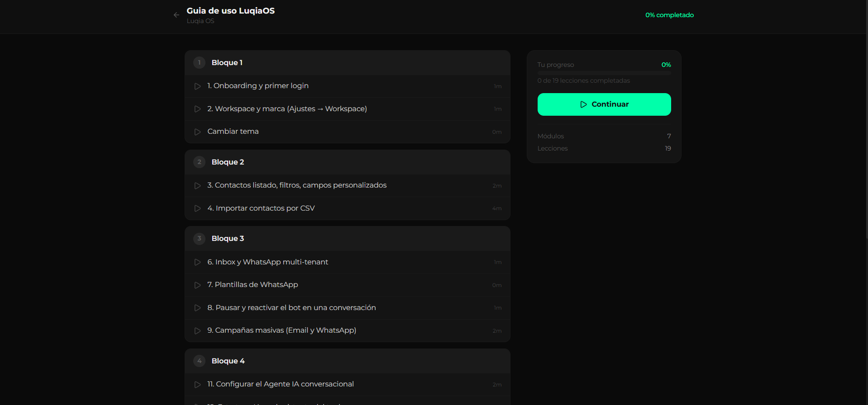868x405 pixels.
Task: Open lesson 1. Onboarding y primer login
Action: click(348, 86)
